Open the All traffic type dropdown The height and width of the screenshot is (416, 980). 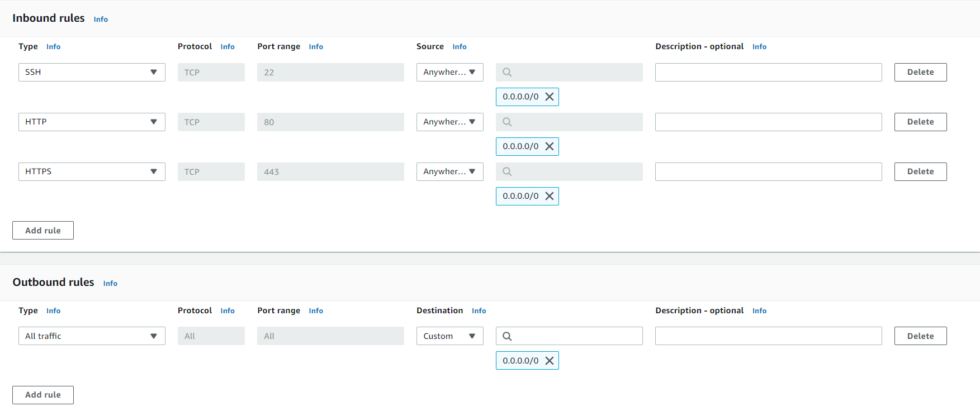coord(92,336)
